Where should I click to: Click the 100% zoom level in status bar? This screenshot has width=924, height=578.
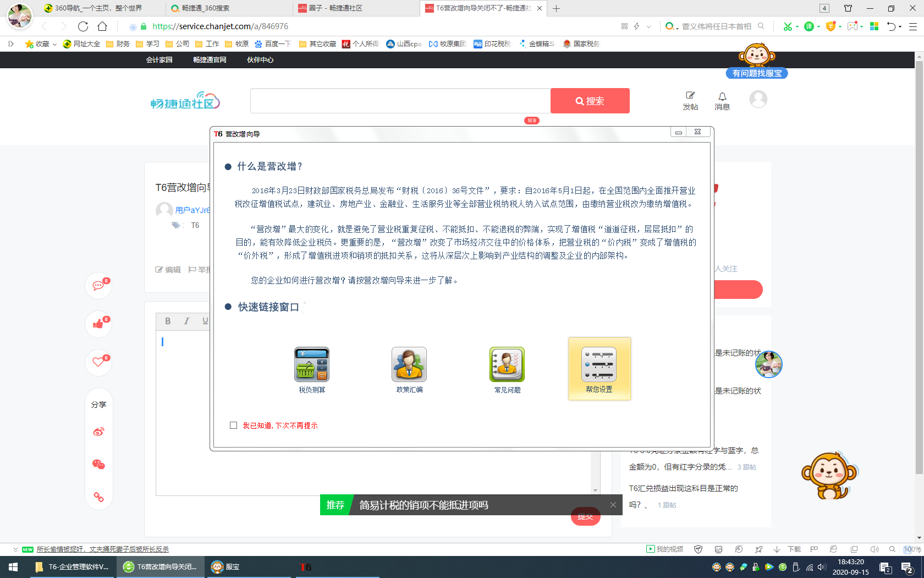[912, 549]
